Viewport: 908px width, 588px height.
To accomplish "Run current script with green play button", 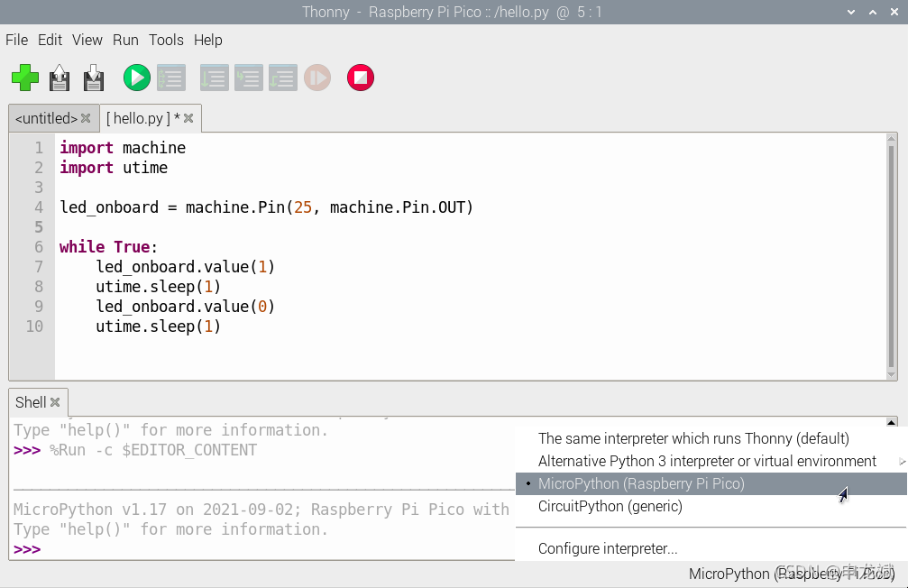I will 137,78.
